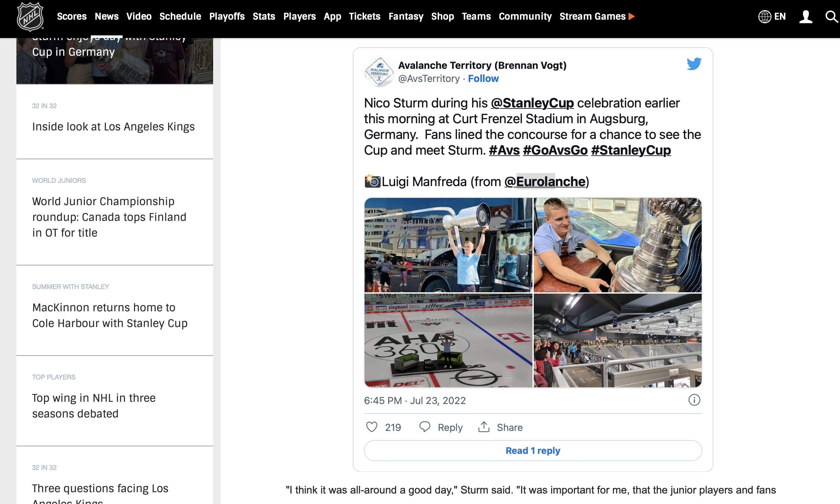Open the Playoffs menu item
The image size is (840, 504).
pos(227,16)
